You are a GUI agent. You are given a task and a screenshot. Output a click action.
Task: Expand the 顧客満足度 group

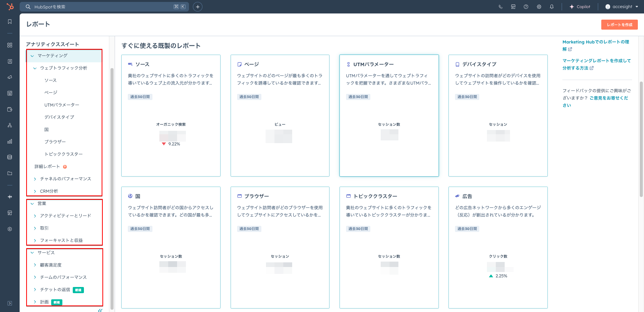[35, 265]
